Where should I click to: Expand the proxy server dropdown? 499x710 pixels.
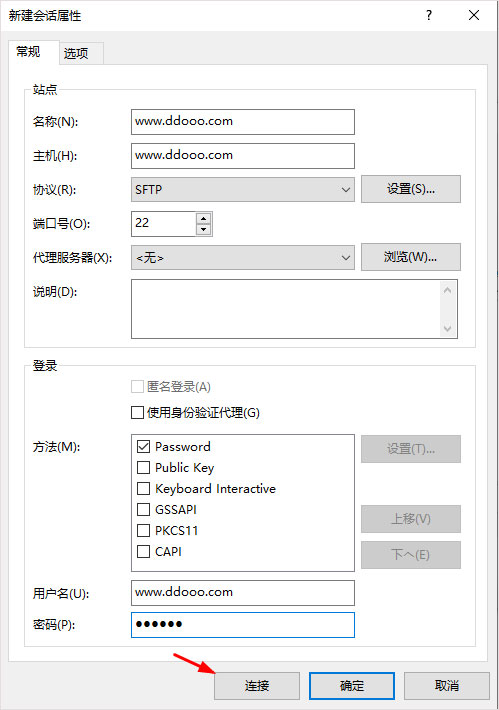tap(243, 258)
